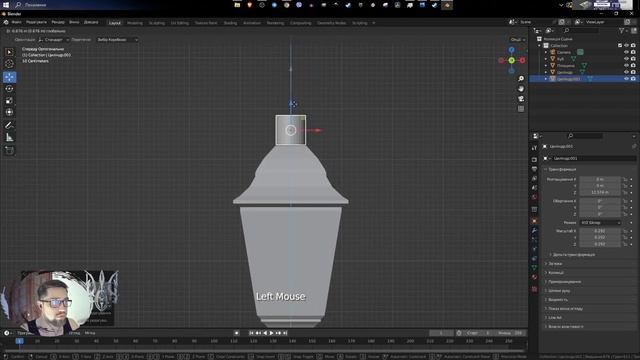Screen dimensions: 640x360
Task: Open the Modifiers wrench tab
Action: 534,231
